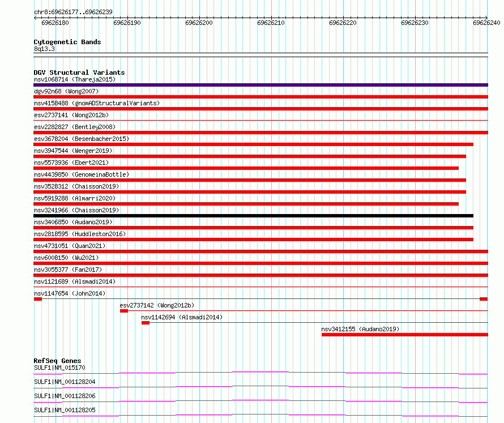Click the red bar of nsv5573936

[x=246, y=168]
